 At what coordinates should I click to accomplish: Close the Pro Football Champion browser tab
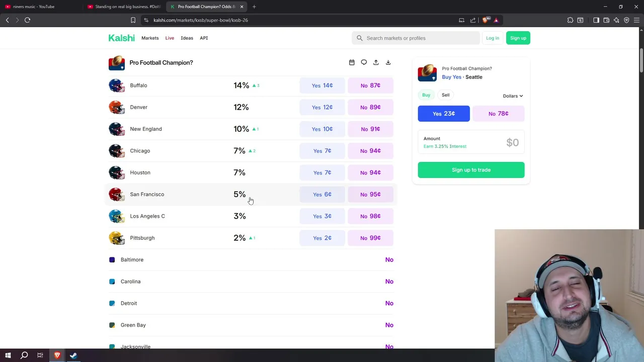(242, 7)
